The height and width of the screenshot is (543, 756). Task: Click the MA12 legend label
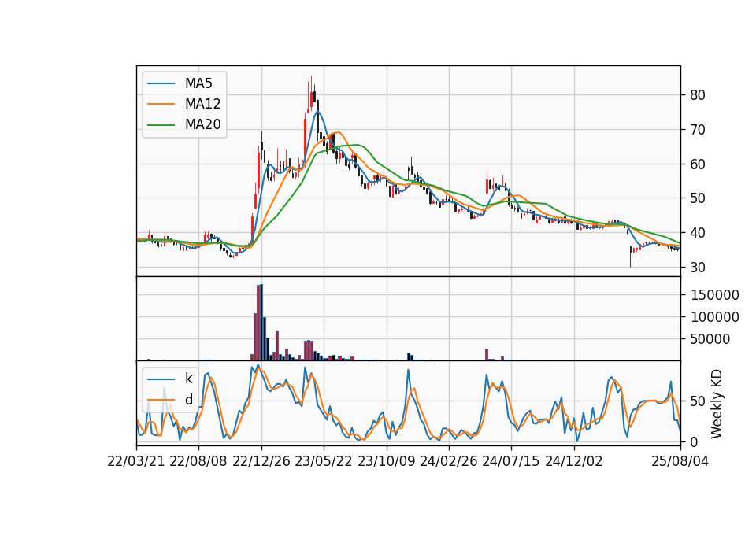[x=202, y=104]
